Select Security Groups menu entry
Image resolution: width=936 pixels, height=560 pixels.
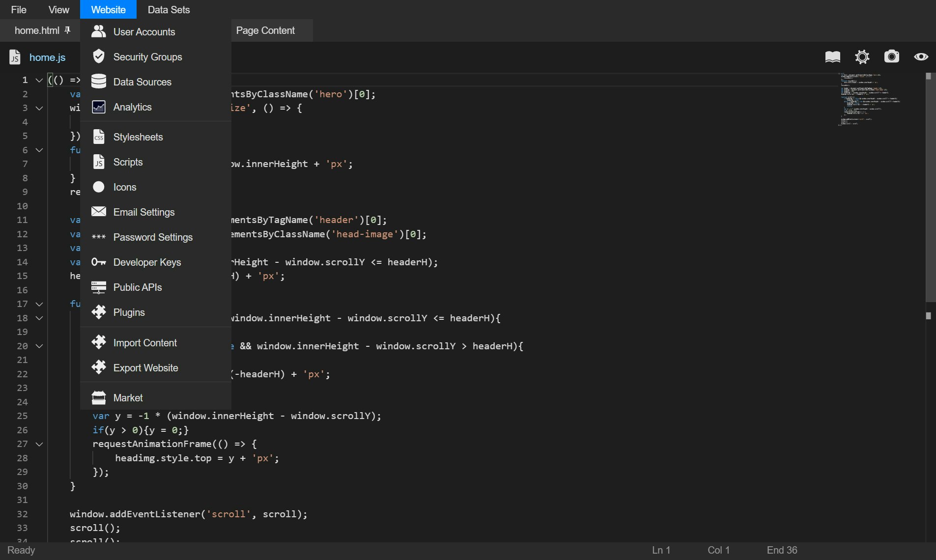[156, 56]
